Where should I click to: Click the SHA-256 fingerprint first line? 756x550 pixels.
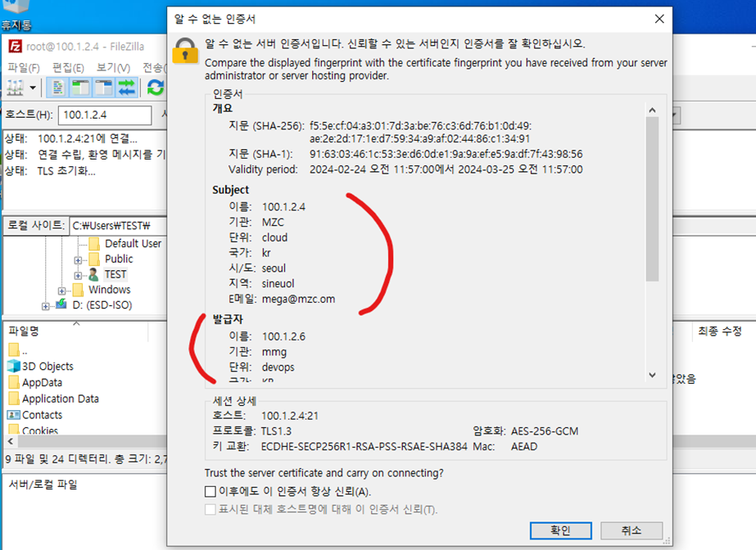click(x=420, y=126)
